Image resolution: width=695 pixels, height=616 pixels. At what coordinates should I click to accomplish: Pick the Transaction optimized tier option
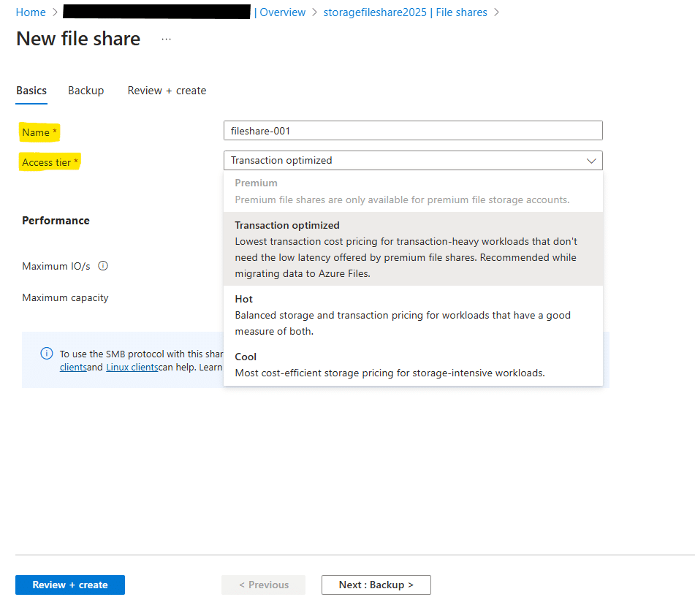(413, 248)
